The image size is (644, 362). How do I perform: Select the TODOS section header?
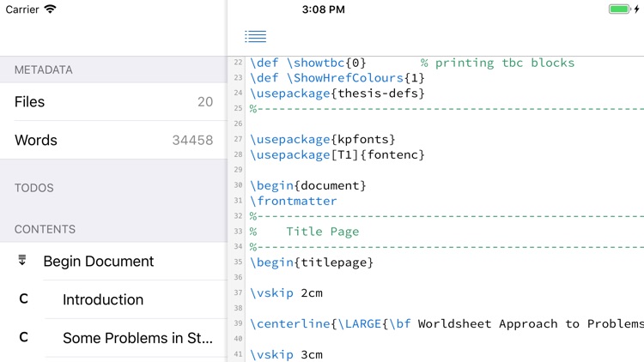click(34, 188)
